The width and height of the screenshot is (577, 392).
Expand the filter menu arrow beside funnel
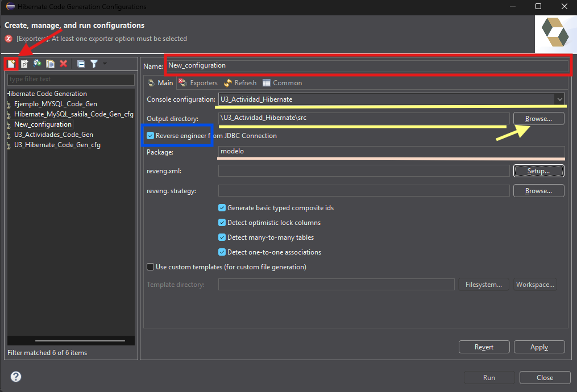click(105, 64)
